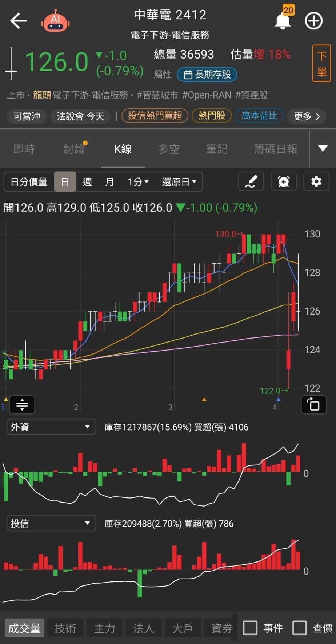Tap #Open-RAN hashtag
336x644 pixels.
pyautogui.click(x=207, y=95)
